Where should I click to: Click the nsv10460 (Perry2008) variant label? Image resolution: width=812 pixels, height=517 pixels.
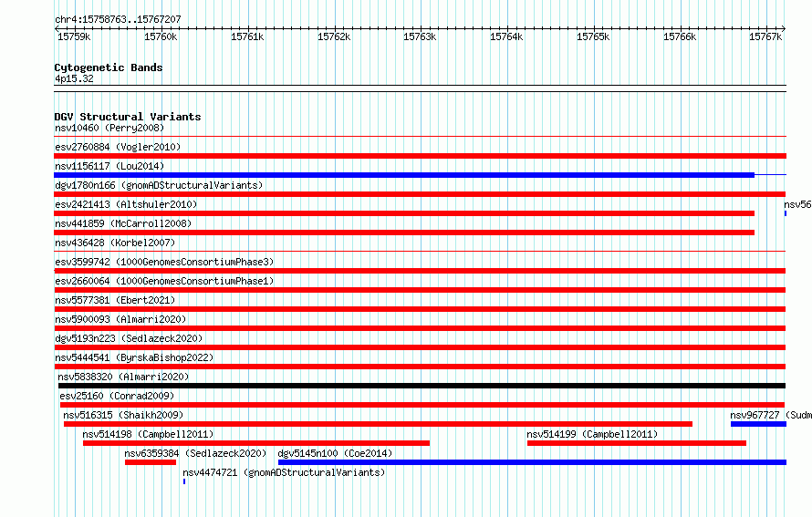pyautogui.click(x=109, y=128)
